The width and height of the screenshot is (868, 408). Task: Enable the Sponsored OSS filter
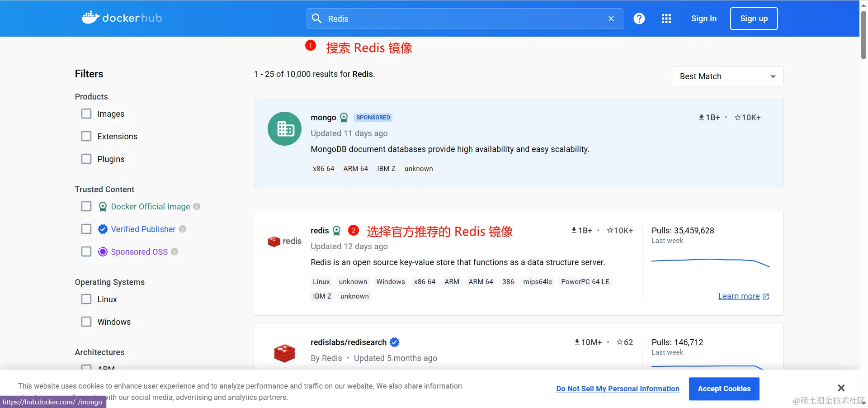pyautogui.click(x=86, y=251)
